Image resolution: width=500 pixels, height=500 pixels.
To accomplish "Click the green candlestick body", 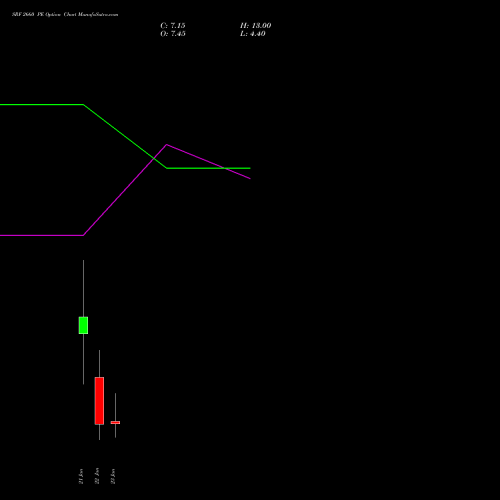I will [83, 325].
